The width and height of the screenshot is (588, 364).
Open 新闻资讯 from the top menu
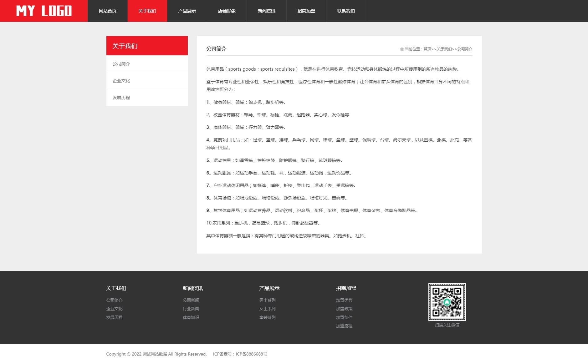(266, 11)
